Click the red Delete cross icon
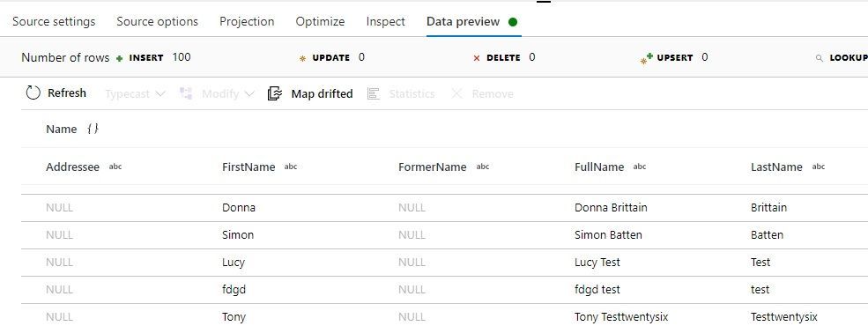The image size is (868, 326). point(477,58)
